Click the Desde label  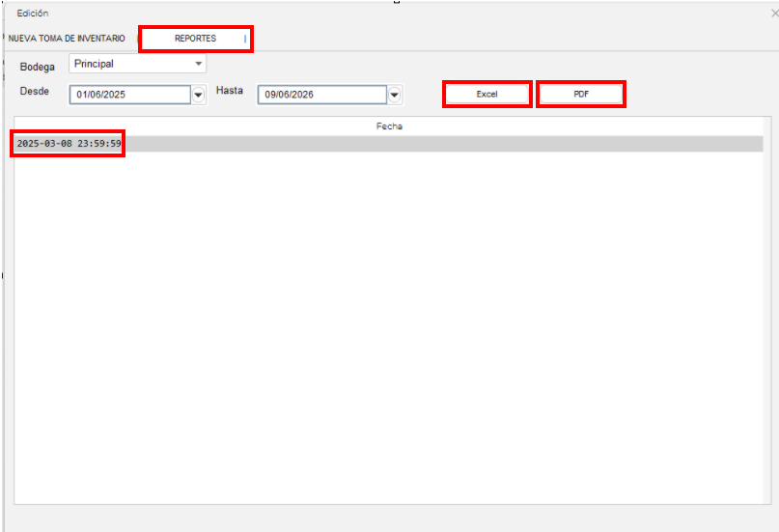pyautogui.click(x=34, y=91)
